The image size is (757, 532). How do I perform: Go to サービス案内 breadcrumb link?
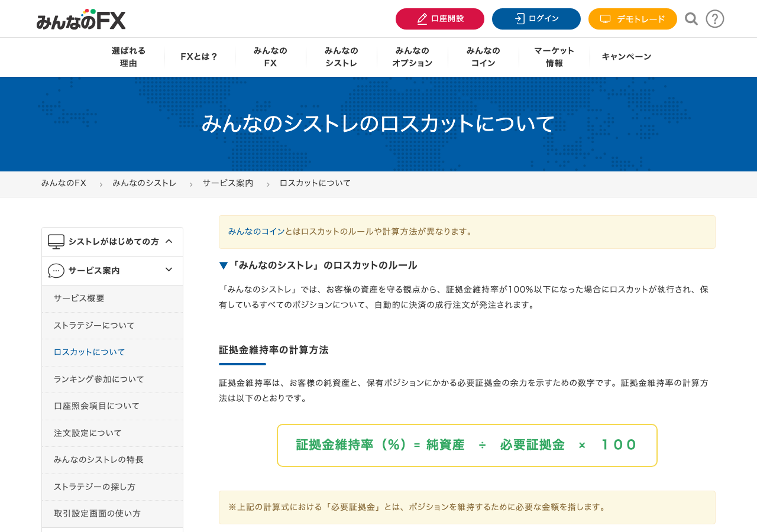[228, 183]
